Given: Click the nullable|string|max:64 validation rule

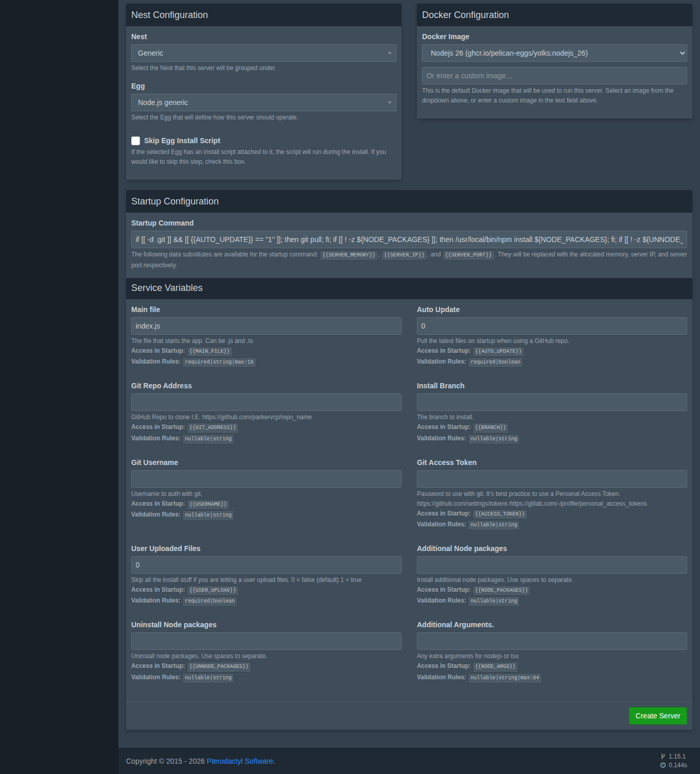Looking at the screenshot, I should (x=505, y=678).
